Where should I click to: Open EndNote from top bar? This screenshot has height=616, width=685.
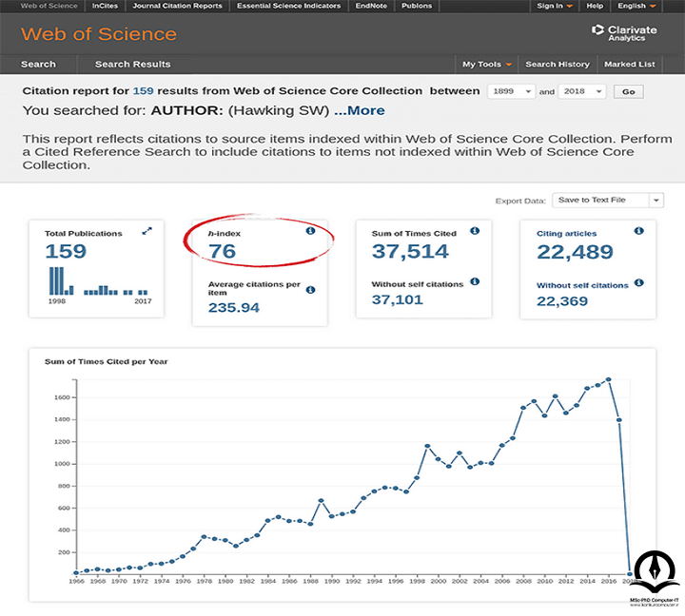pos(371,6)
